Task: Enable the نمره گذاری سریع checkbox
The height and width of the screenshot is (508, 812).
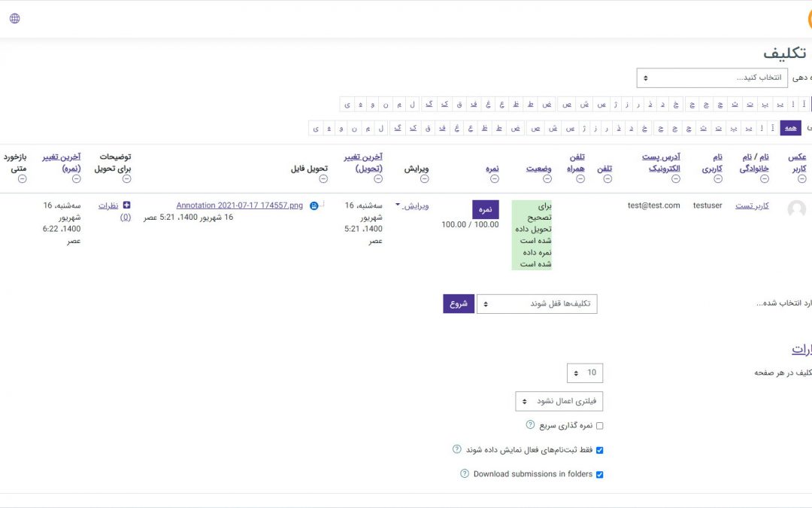Action: [599, 426]
